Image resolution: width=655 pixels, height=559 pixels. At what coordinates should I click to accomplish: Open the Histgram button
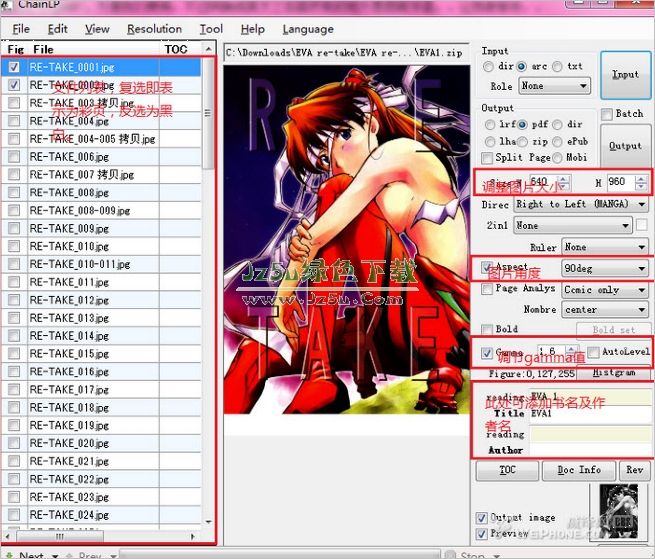pos(614,373)
